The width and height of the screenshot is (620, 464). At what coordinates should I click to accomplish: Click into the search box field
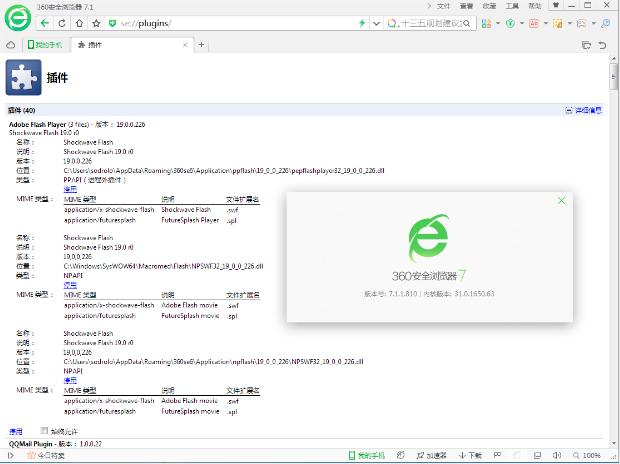point(431,24)
